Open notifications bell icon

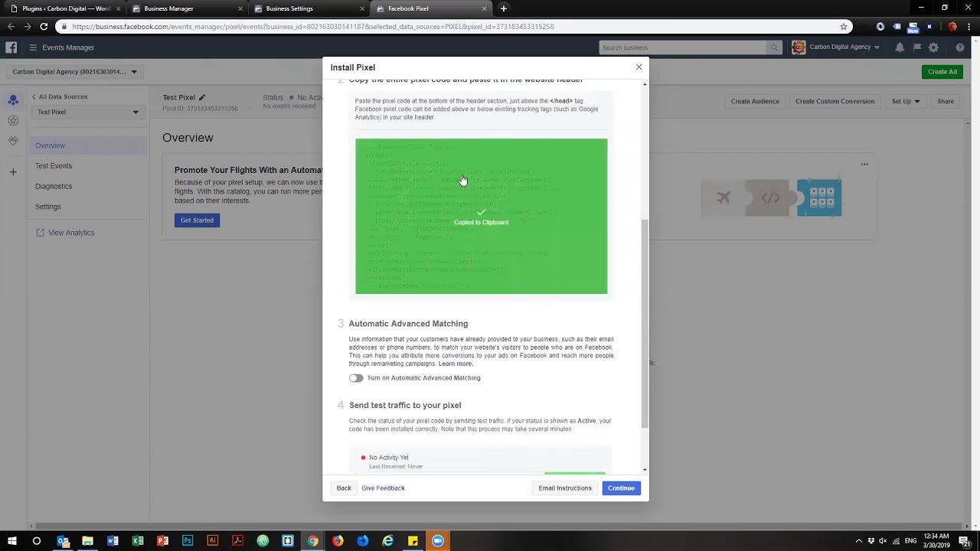click(x=900, y=47)
